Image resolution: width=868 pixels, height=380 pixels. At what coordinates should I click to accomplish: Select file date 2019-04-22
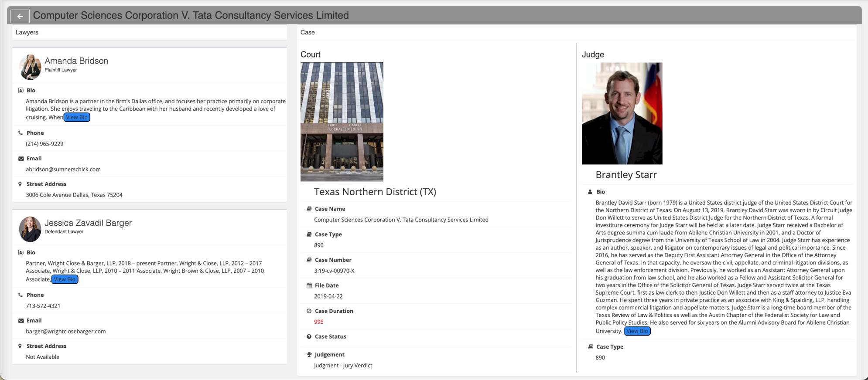point(328,296)
